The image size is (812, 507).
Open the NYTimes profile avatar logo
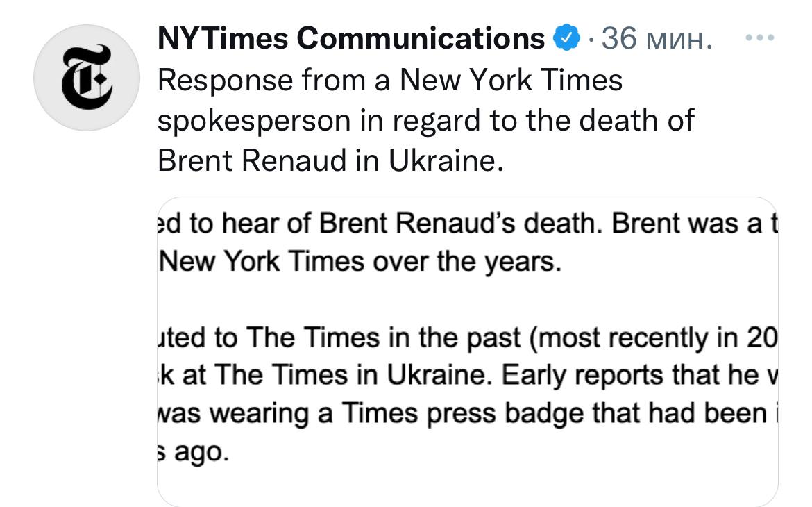coord(87,77)
